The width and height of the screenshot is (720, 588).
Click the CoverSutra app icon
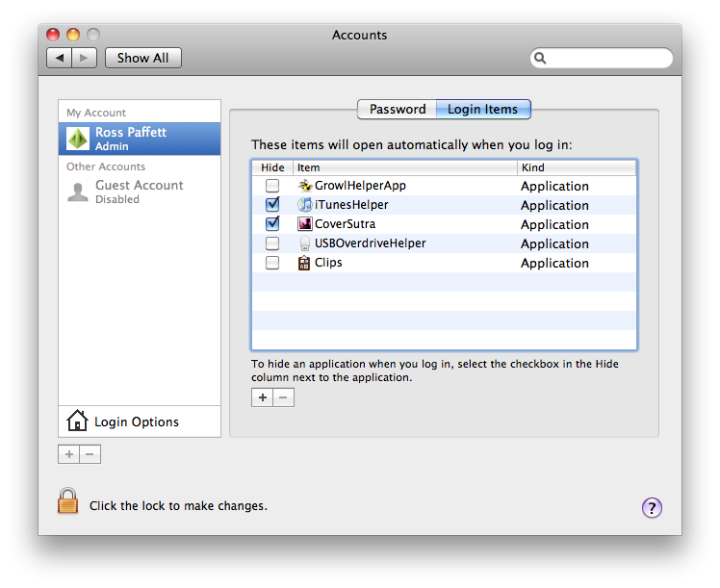pyautogui.click(x=304, y=224)
